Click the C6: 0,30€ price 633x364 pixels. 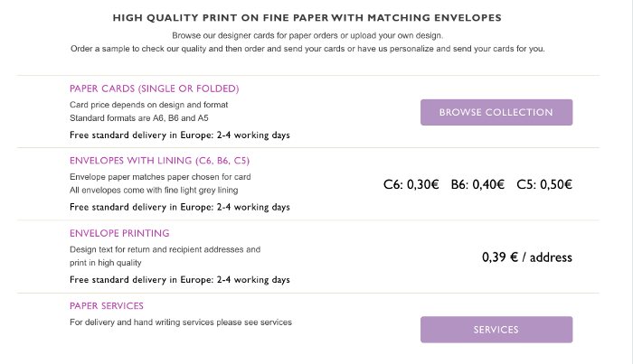coord(411,184)
